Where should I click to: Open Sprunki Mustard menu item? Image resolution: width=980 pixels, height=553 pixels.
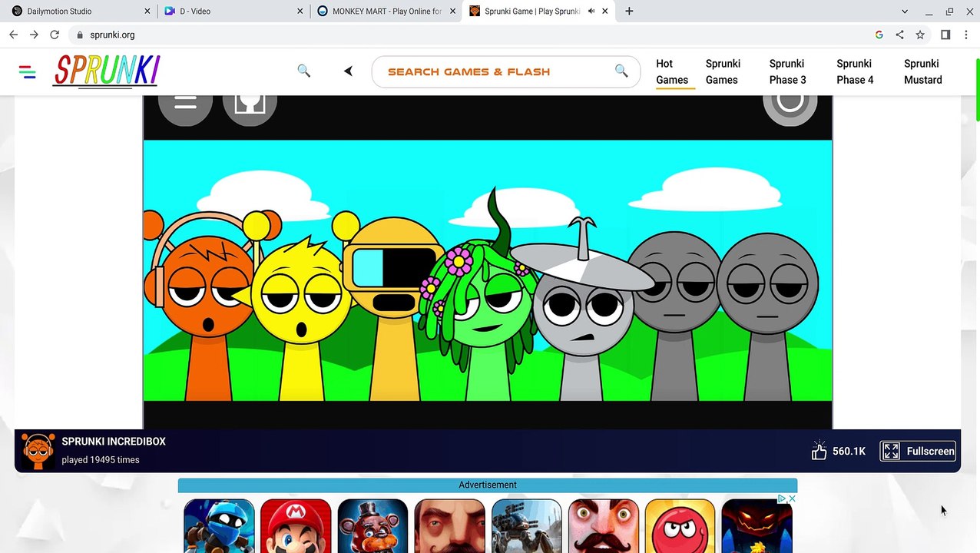(x=922, y=71)
